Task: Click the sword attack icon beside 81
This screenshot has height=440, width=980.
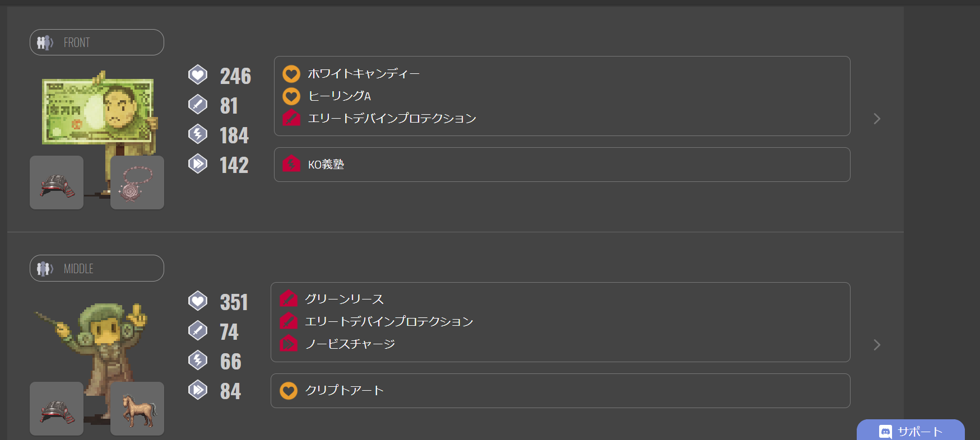Action: pyautogui.click(x=198, y=105)
